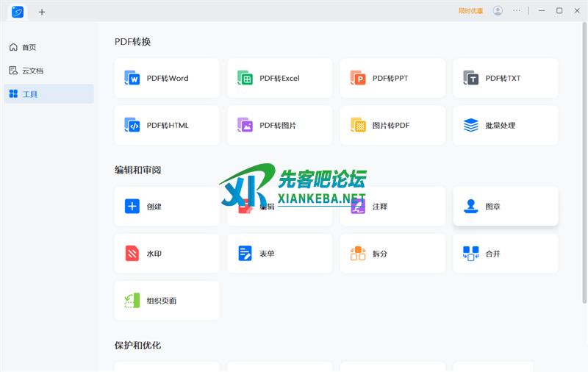The width and height of the screenshot is (588, 372).
Task: Open 批量处理 batch processing
Action: (x=505, y=126)
